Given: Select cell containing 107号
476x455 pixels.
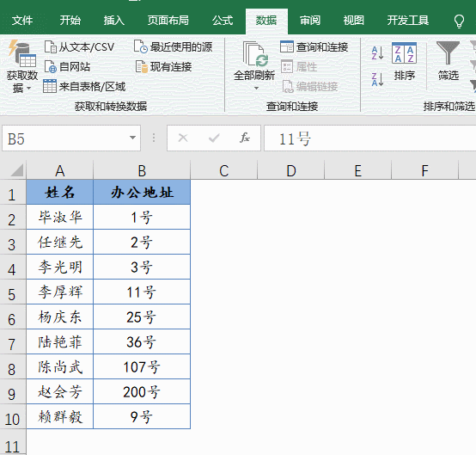Looking at the screenshot, I should click(142, 366).
